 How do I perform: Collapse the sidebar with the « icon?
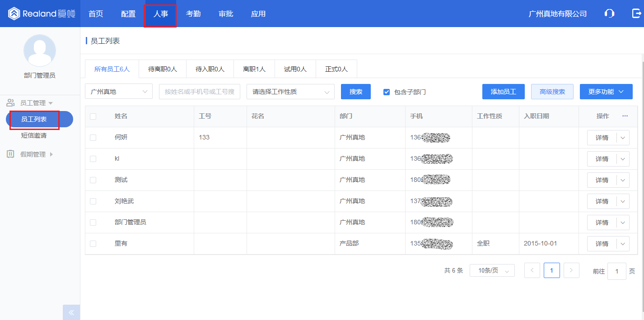[71, 312]
